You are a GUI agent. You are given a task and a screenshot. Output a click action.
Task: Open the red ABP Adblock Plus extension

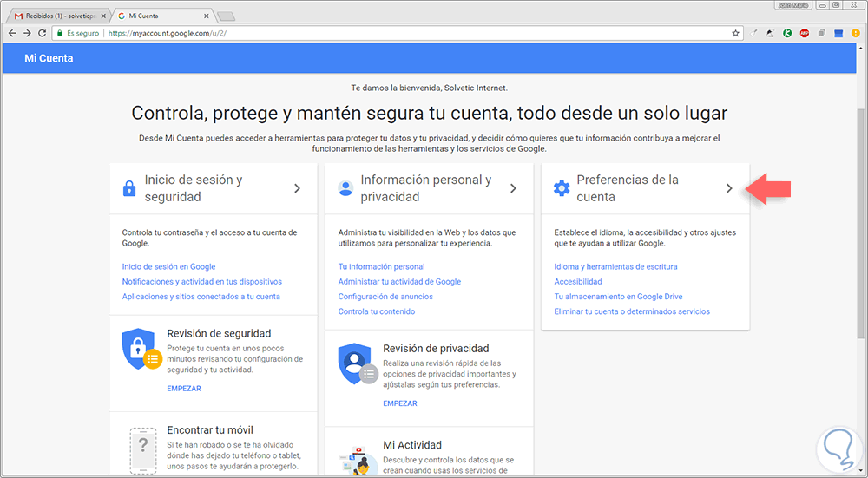point(805,33)
